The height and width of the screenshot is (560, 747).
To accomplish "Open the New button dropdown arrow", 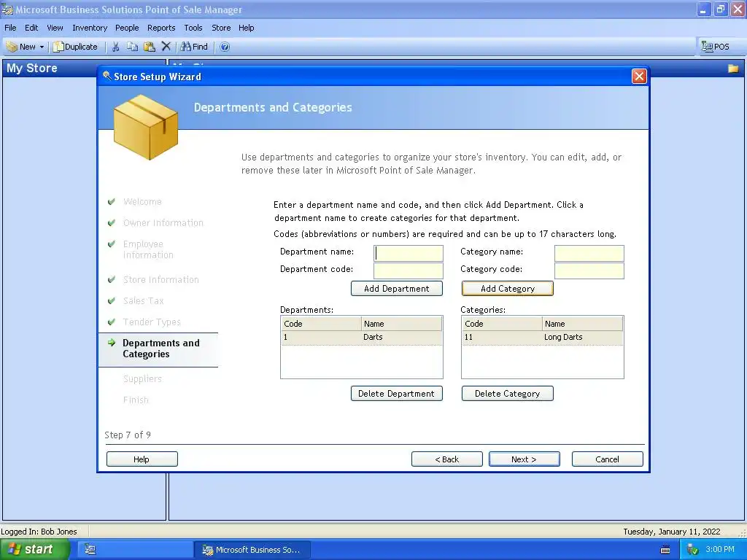I will (42, 47).
